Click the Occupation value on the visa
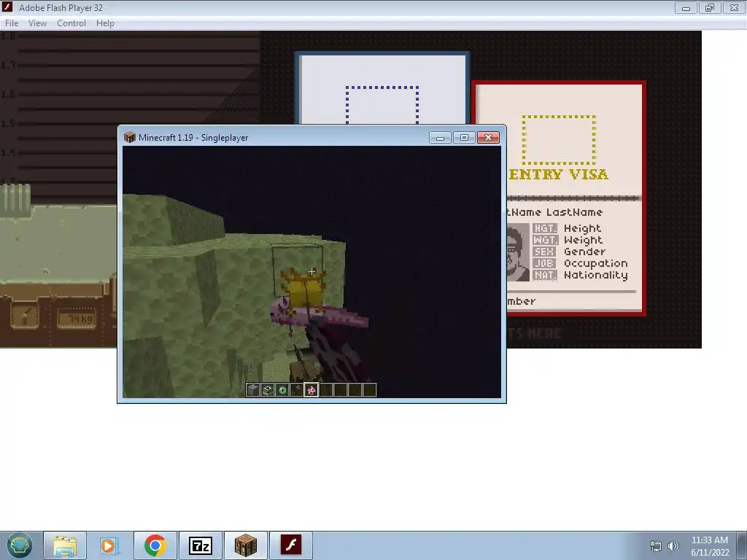 coord(595,264)
